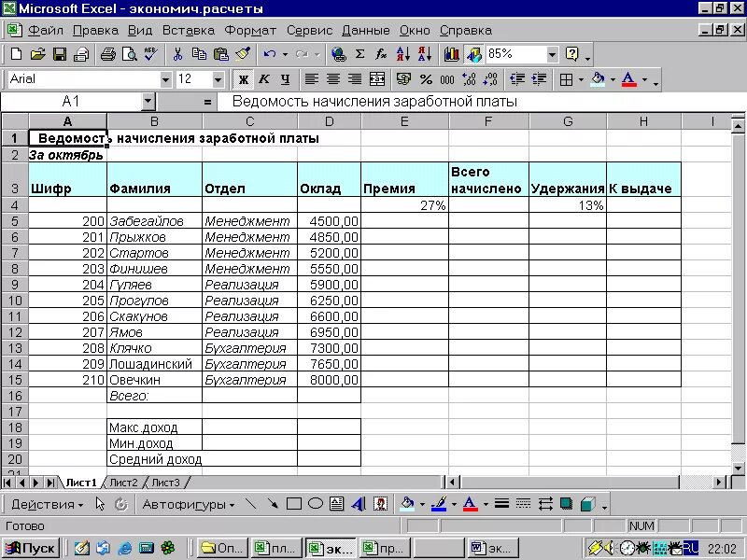Select cell containing Овечкин
This screenshot has width=747, height=560.
154,380
